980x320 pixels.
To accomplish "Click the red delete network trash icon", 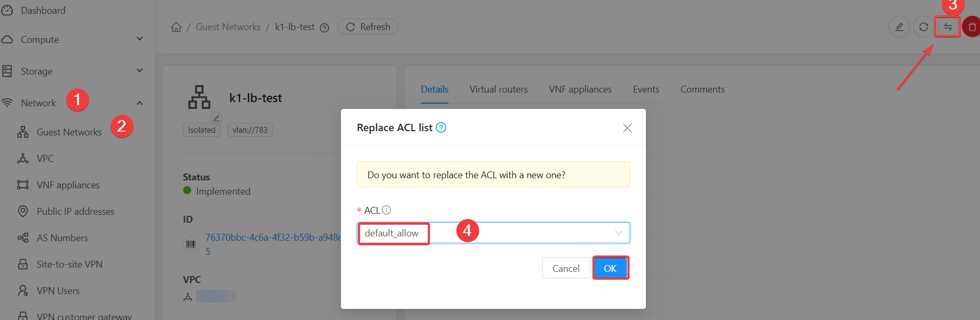I will (x=972, y=27).
